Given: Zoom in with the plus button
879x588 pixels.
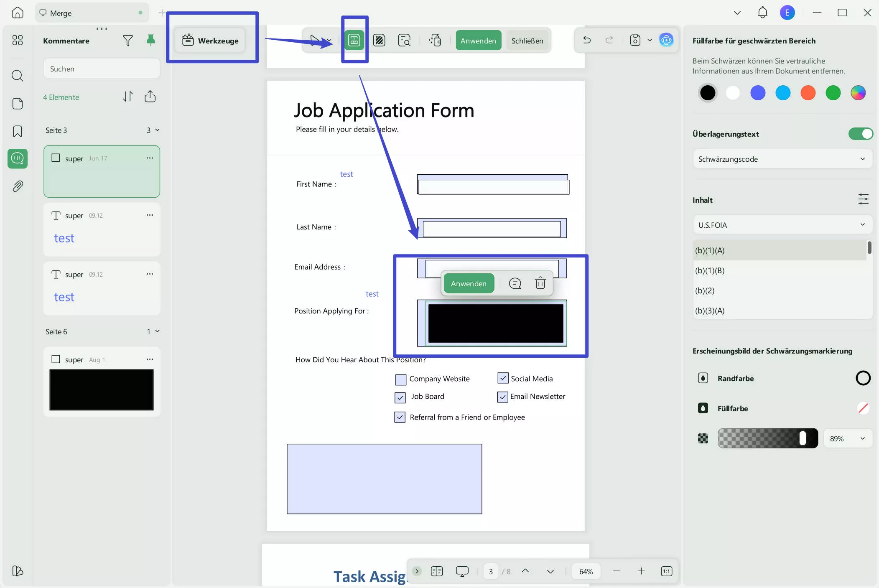Looking at the screenshot, I should pos(641,571).
